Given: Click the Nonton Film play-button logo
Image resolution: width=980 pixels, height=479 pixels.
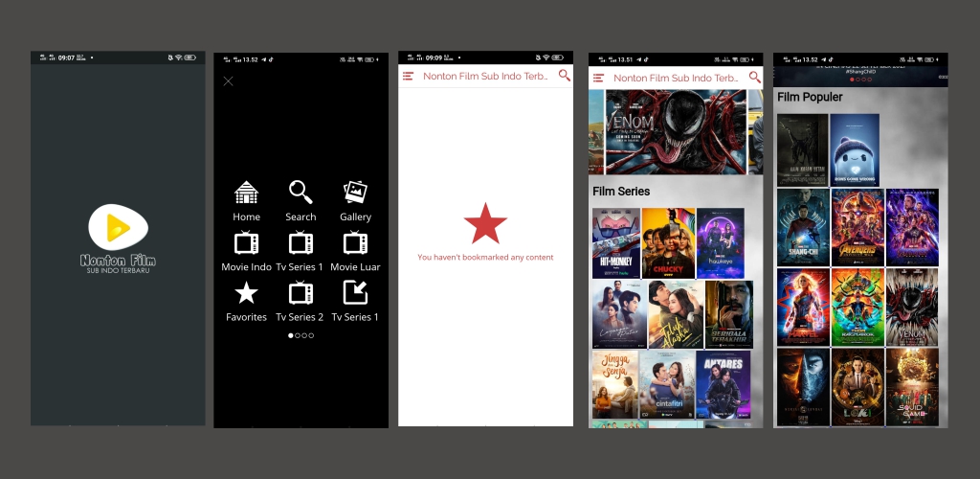Looking at the screenshot, I should (118, 227).
